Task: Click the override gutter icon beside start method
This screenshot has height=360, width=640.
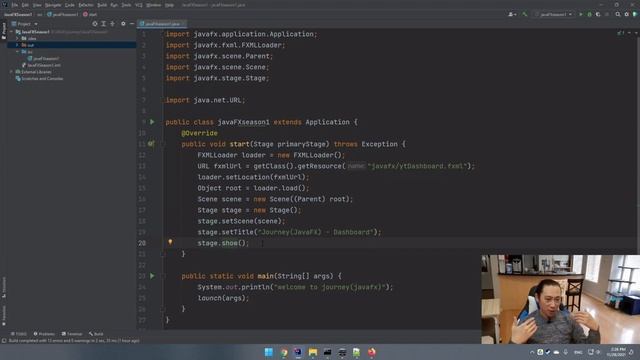Action: coord(151,144)
